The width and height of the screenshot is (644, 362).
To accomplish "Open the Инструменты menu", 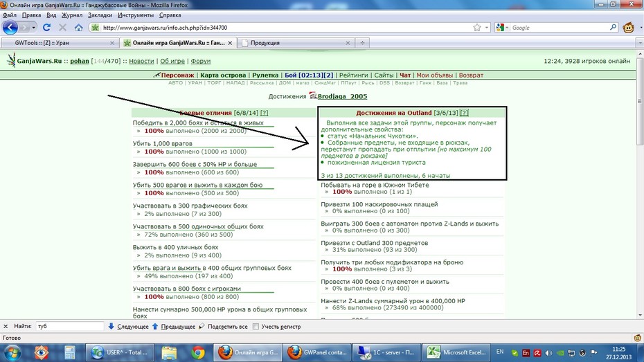I will [x=136, y=15].
